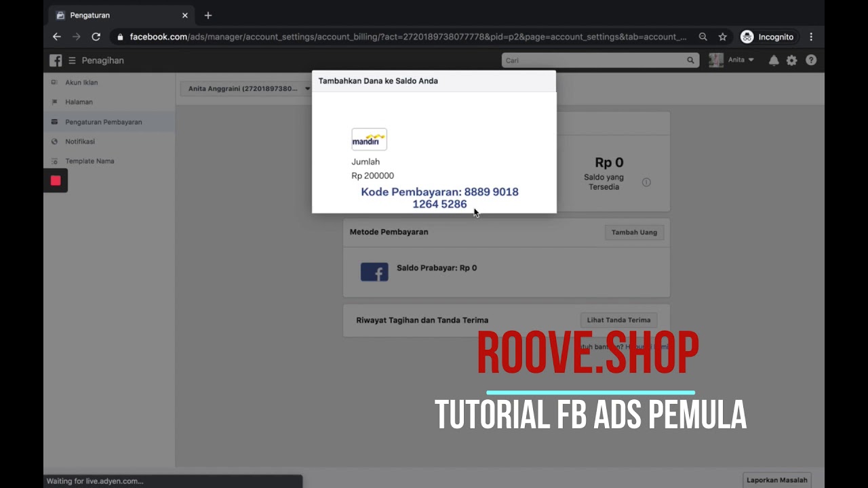Screen dimensions: 868x488
Task: Click the info icon beside Saldo yang Tersedia
Action: coord(646,182)
